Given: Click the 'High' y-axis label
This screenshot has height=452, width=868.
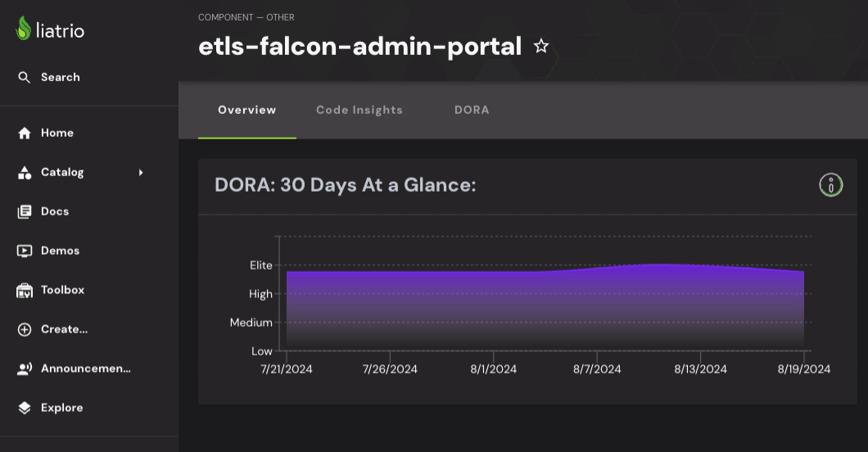Looking at the screenshot, I should coord(260,294).
